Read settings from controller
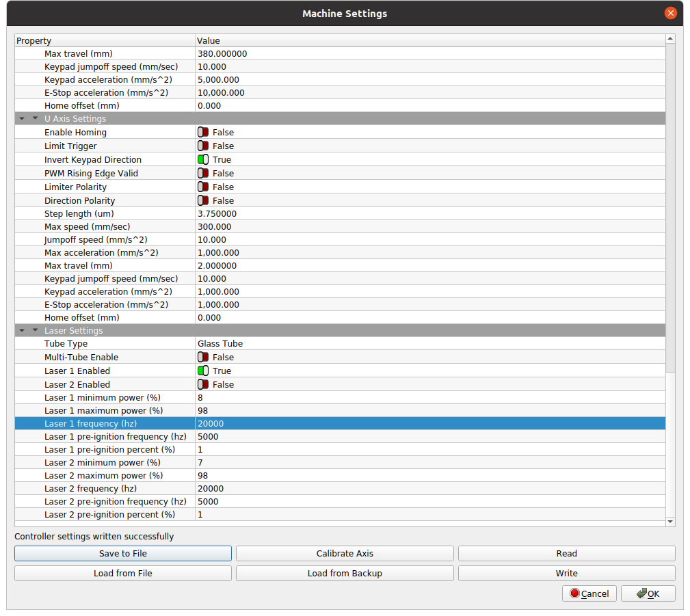 [x=566, y=554]
